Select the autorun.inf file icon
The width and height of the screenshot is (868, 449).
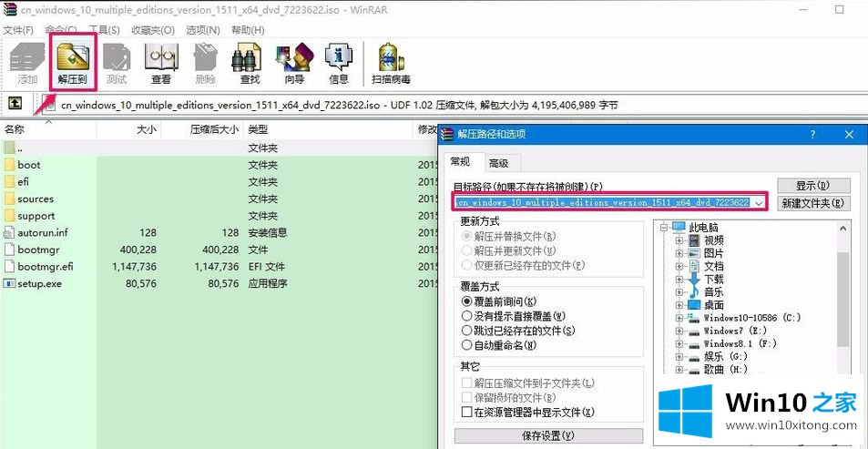pyautogui.click(x=9, y=232)
